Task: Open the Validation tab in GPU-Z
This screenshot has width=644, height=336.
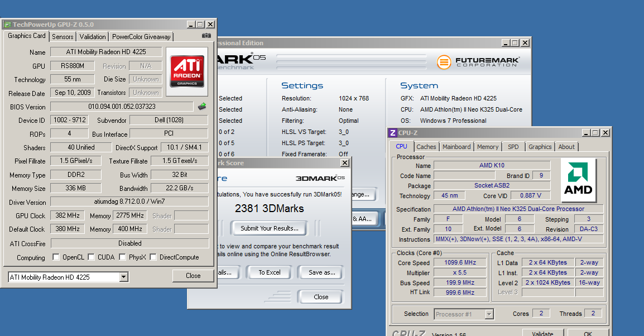Action: (93, 36)
